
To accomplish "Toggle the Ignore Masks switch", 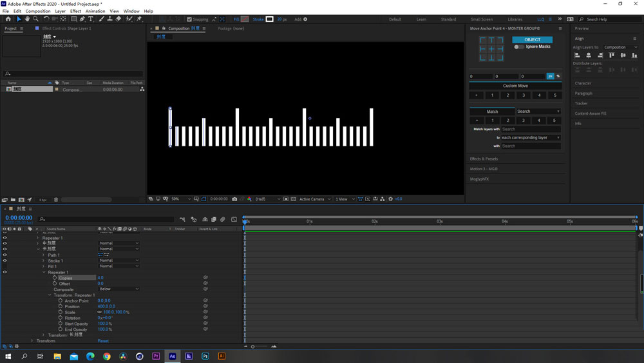I will [518, 47].
